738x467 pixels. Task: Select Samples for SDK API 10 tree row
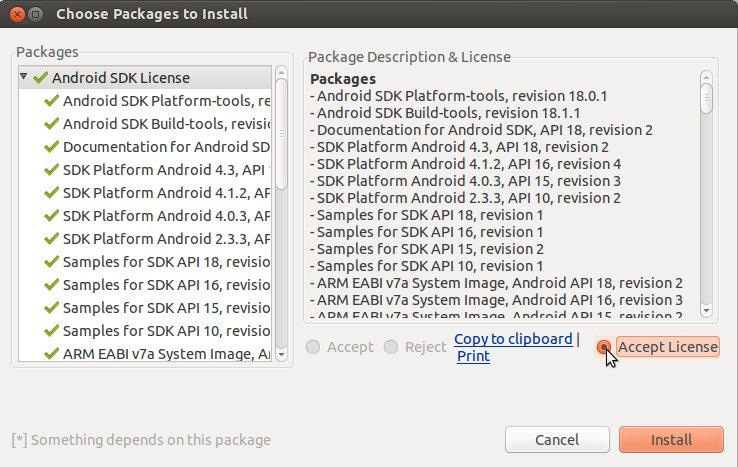[145, 331]
